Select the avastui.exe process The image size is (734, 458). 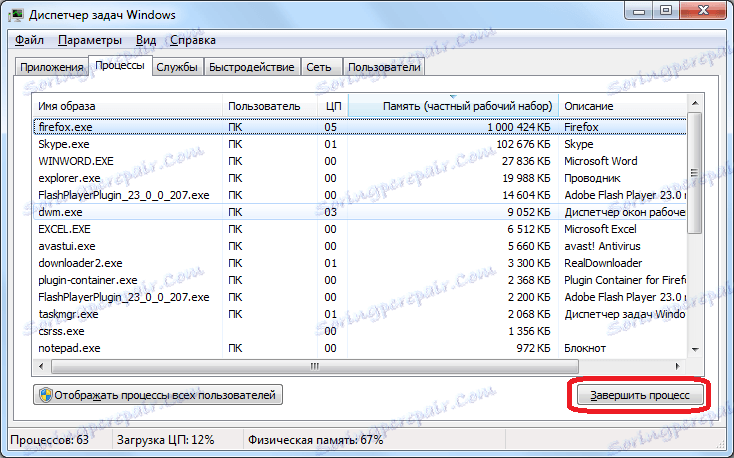tap(360, 246)
